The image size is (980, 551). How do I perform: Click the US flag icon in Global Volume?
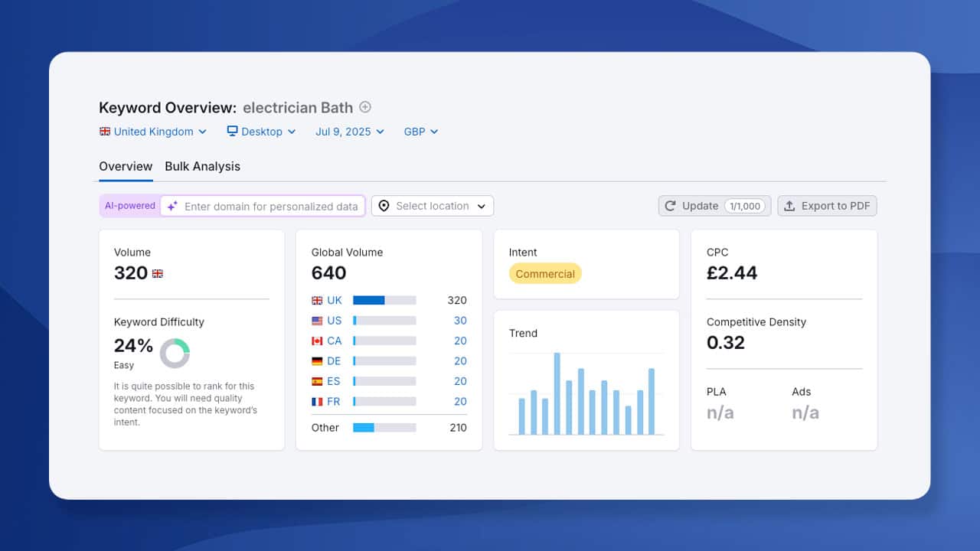pyautogui.click(x=317, y=321)
